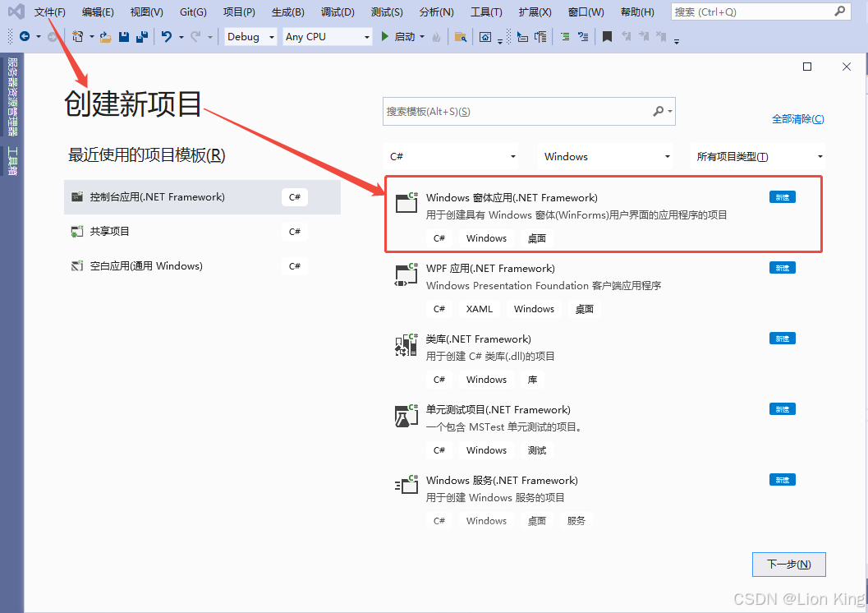Open the C# language filter dropdown
Viewport: 868px width, 613px height.
click(451, 157)
